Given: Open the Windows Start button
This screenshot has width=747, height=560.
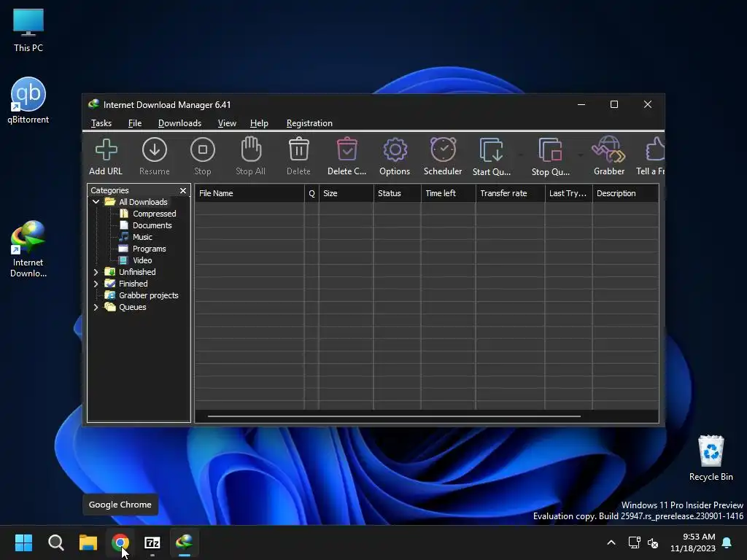Looking at the screenshot, I should click(23, 542).
